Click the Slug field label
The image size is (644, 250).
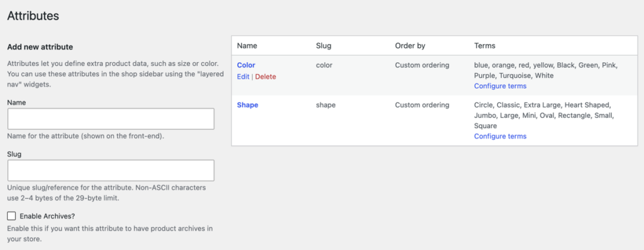(14, 155)
